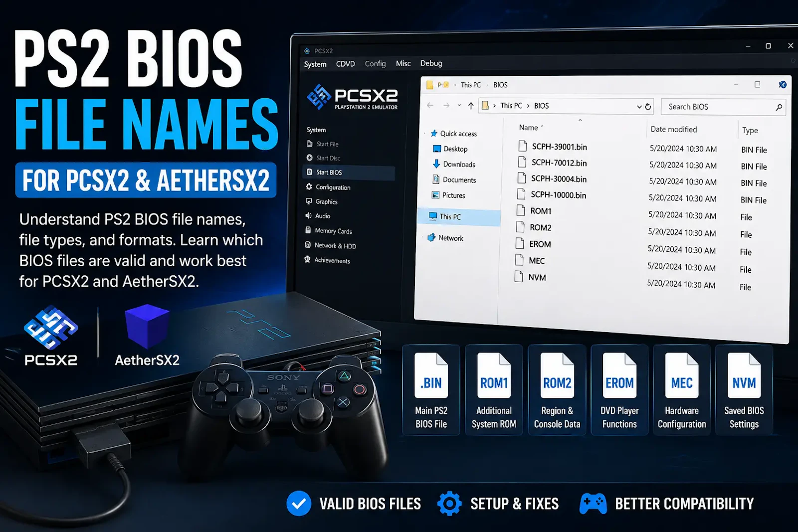Open the System menu in PCSX2

[x=315, y=64]
